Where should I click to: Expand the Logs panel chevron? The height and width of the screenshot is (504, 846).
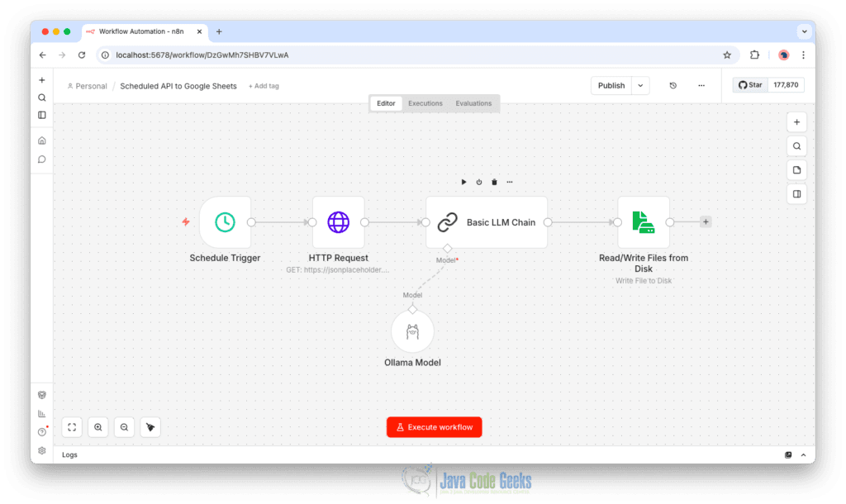click(803, 455)
